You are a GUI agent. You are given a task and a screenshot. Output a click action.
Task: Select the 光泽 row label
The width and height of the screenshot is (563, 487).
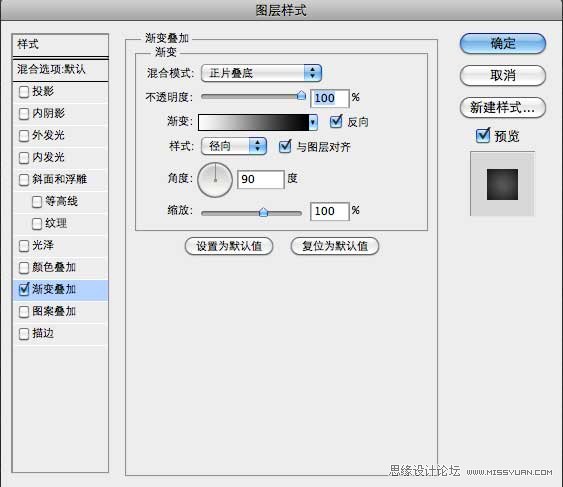pyautogui.click(x=43, y=246)
